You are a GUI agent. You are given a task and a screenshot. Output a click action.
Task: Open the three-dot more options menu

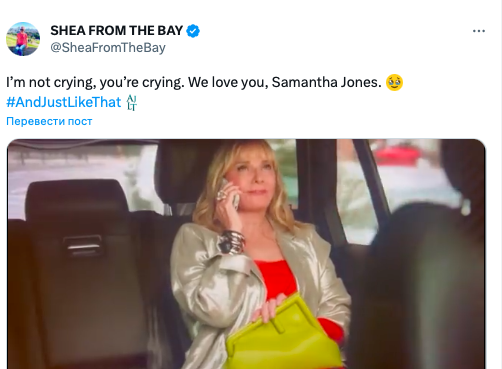click(479, 31)
